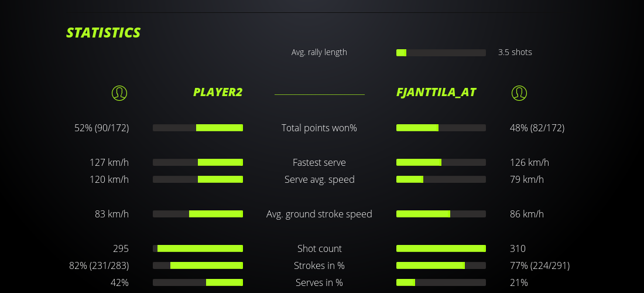This screenshot has width=644, height=293.
Task: Click FJANTTILA_AT's Shot count bar
Action: [x=441, y=248]
